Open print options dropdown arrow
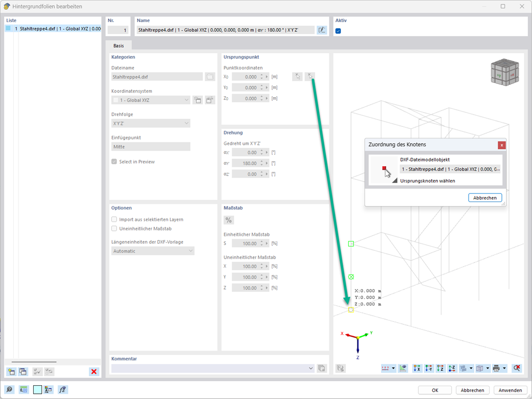The height and width of the screenshot is (399, 532). pyautogui.click(x=504, y=368)
